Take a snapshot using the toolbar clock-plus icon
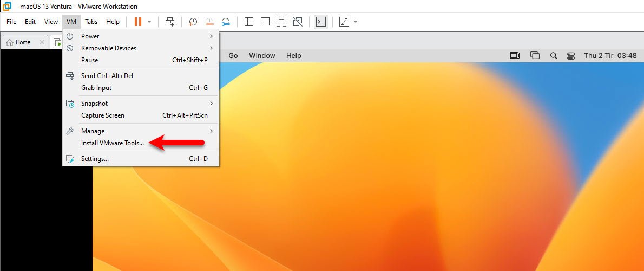 click(193, 22)
